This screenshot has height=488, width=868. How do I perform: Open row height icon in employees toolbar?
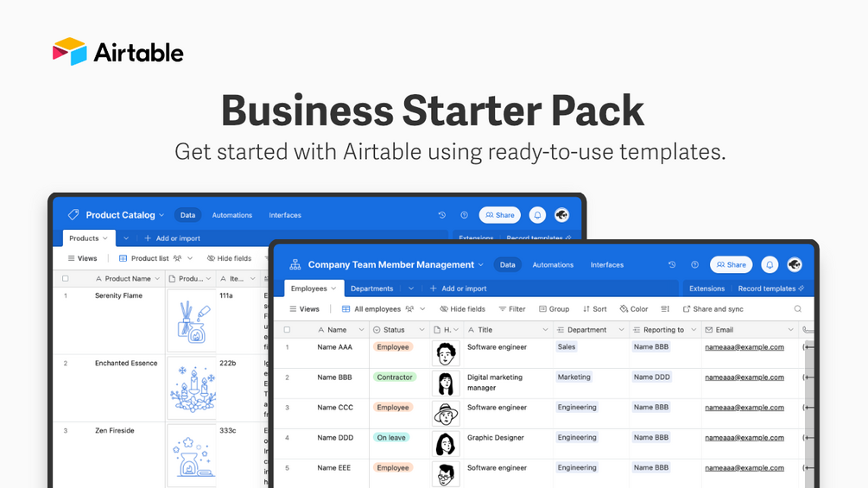(665, 308)
